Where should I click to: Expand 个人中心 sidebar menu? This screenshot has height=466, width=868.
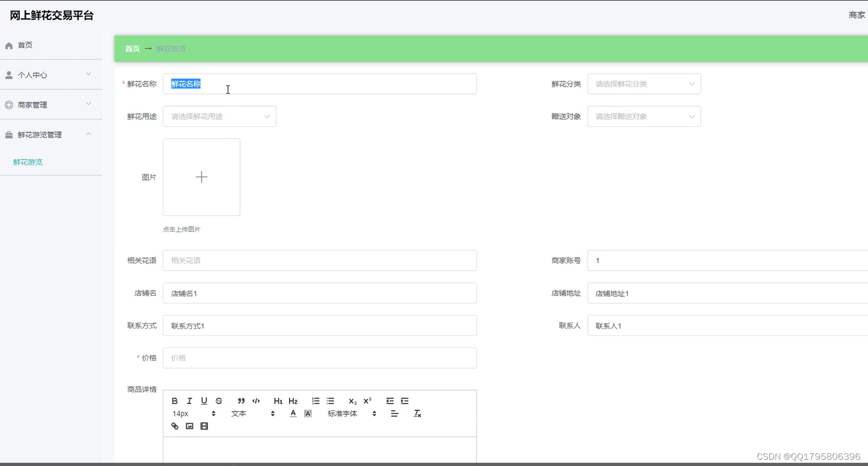(x=51, y=75)
